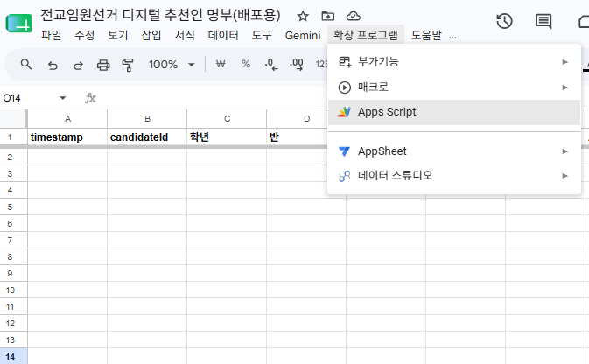The height and width of the screenshot is (364, 589).
Task: Click the move to folder icon
Action: click(x=328, y=16)
